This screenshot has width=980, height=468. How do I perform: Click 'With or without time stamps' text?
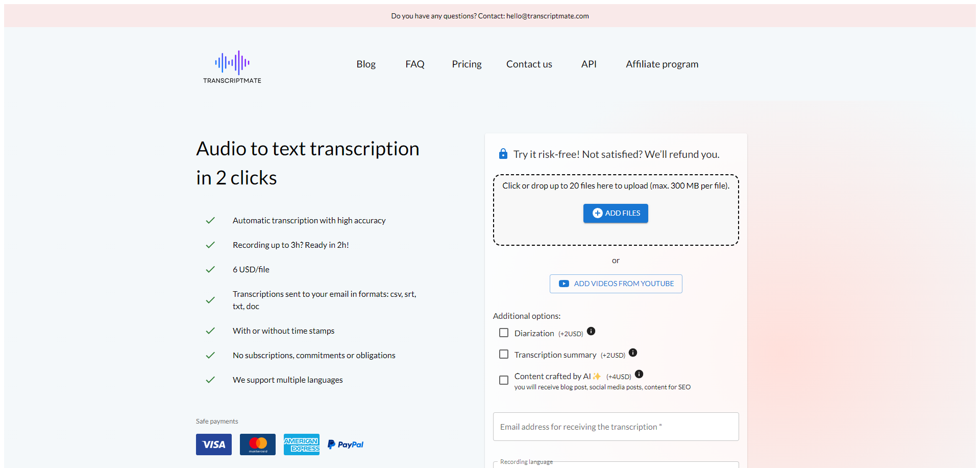click(x=284, y=331)
